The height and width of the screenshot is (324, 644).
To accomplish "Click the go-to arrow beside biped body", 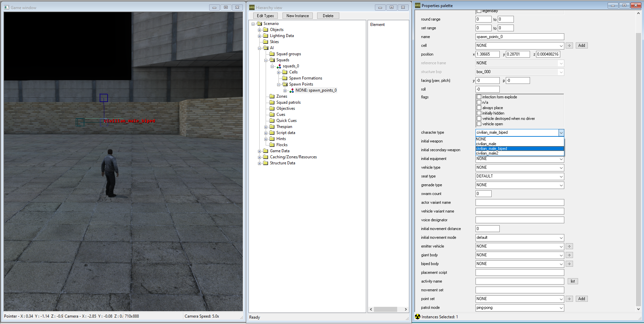I will coord(569,264).
